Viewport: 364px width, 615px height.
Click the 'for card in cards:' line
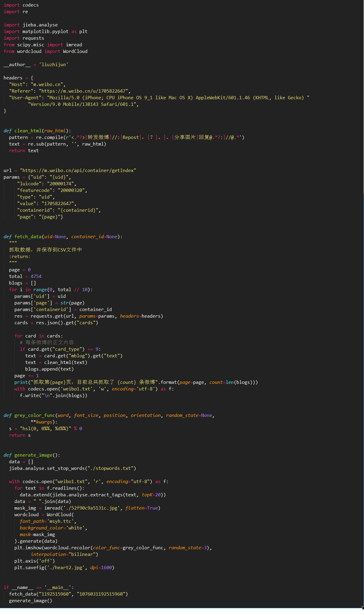pyautogui.click(x=39, y=336)
